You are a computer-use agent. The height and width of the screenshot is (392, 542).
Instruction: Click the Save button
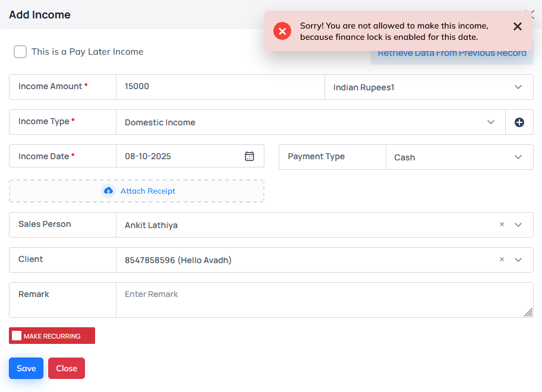tap(26, 368)
